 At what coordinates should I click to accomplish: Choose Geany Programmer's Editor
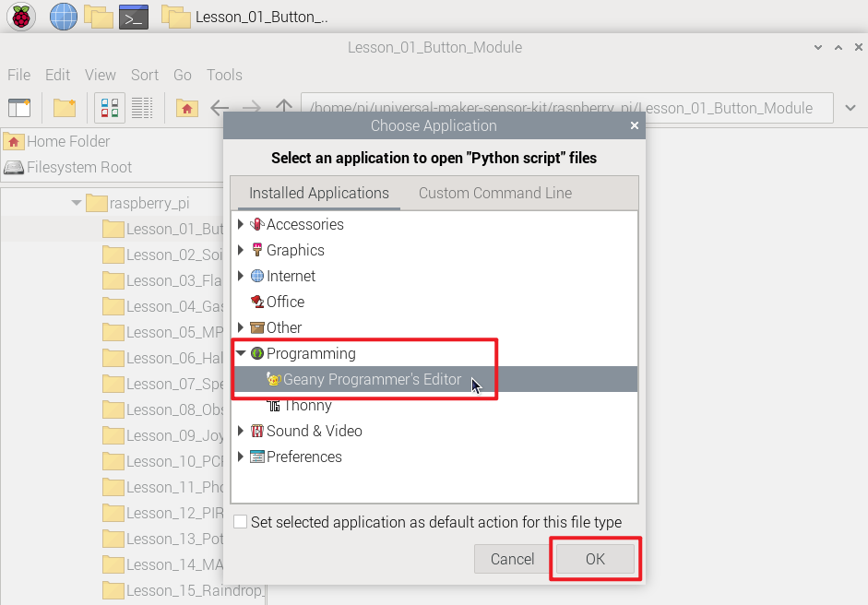[x=434, y=379]
